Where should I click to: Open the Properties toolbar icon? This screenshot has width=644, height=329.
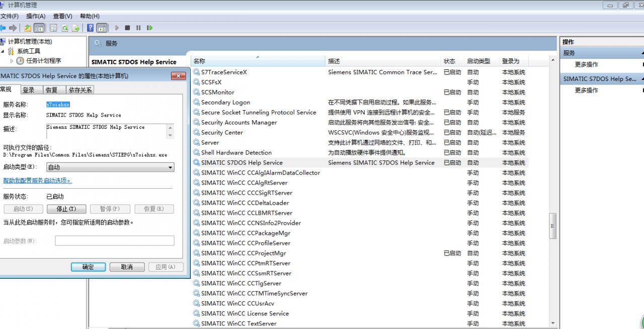click(x=53, y=28)
